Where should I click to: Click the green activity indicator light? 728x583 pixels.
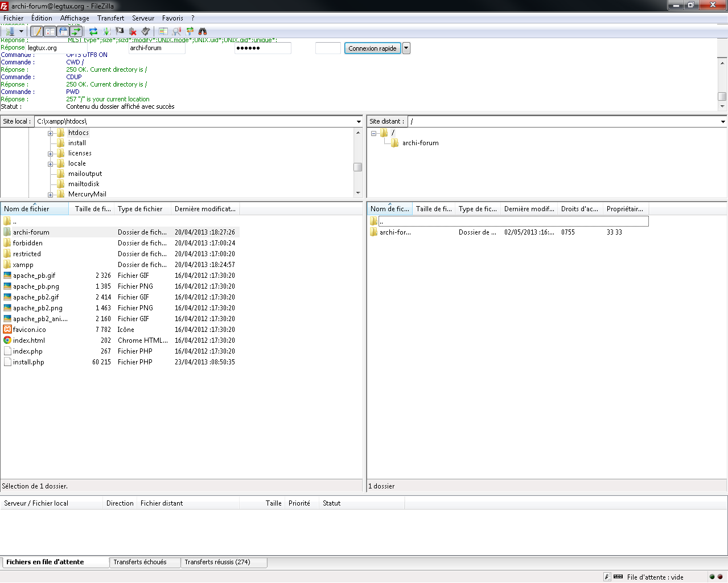pyautogui.click(x=711, y=577)
